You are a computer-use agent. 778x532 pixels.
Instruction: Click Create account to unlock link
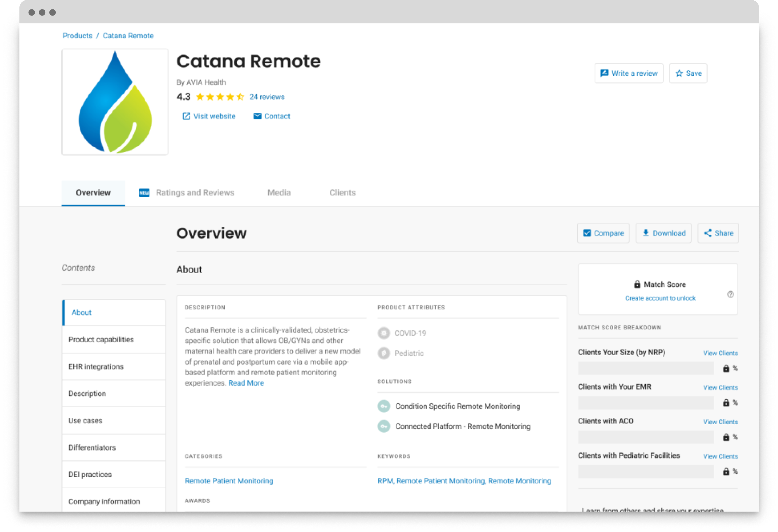[x=660, y=298]
